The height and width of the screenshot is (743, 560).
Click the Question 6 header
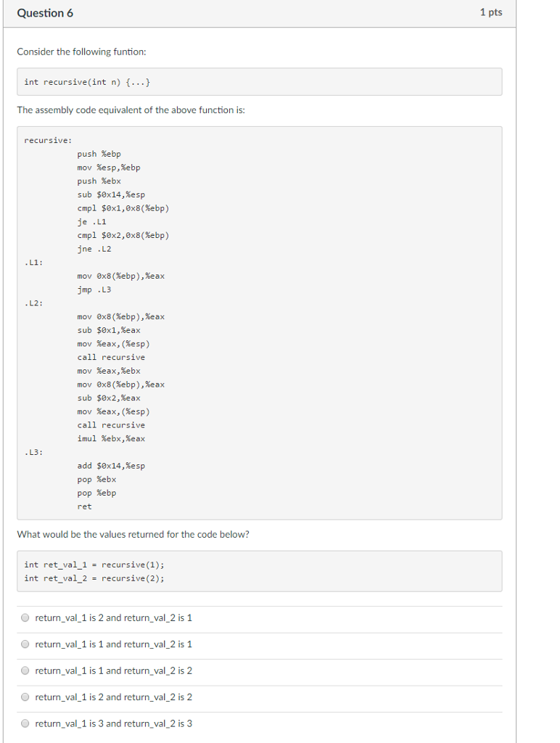click(x=46, y=13)
